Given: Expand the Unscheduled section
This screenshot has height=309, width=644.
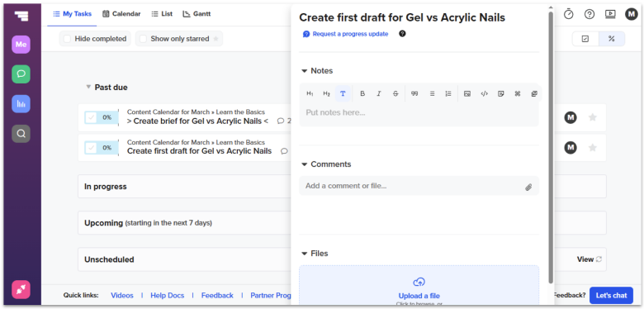Looking at the screenshot, I should 342,259.
